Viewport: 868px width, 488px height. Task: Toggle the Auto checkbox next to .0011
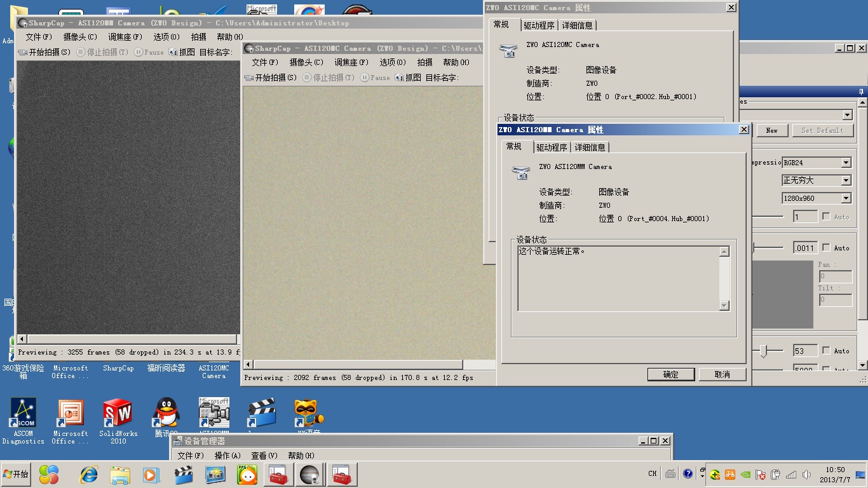click(826, 247)
